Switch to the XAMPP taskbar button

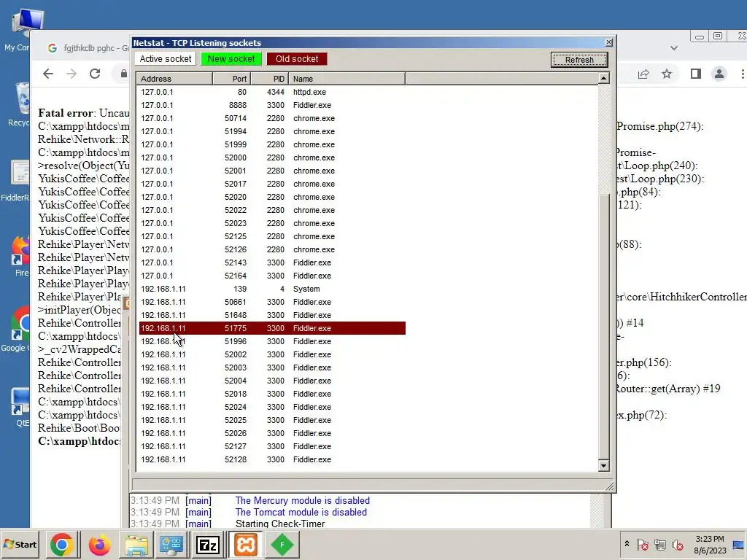click(246, 545)
